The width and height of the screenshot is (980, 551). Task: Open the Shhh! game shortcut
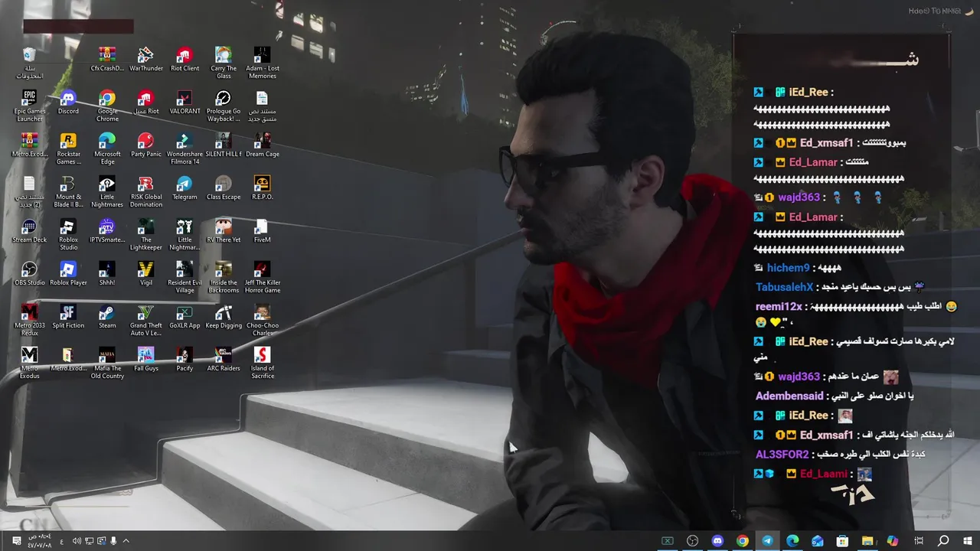click(x=107, y=274)
